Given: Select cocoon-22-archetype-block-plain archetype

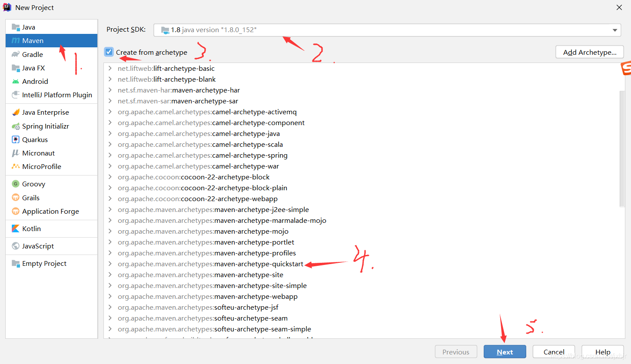Looking at the screenshot, I should 203,188.
